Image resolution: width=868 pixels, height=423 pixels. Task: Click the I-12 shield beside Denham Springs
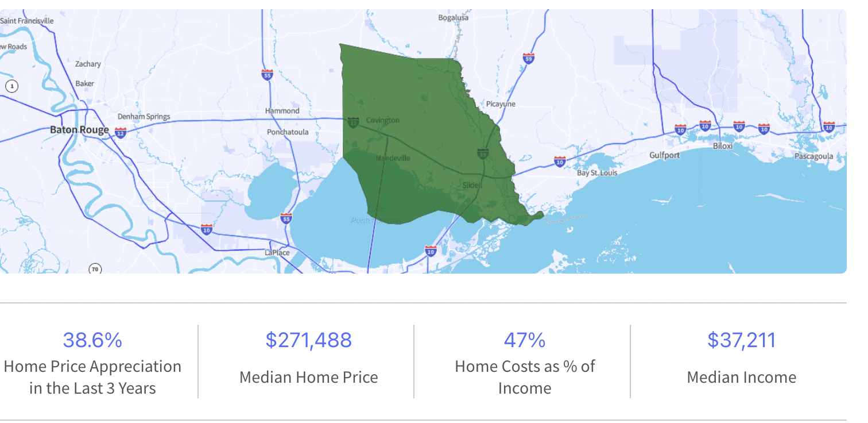(120, 133)
